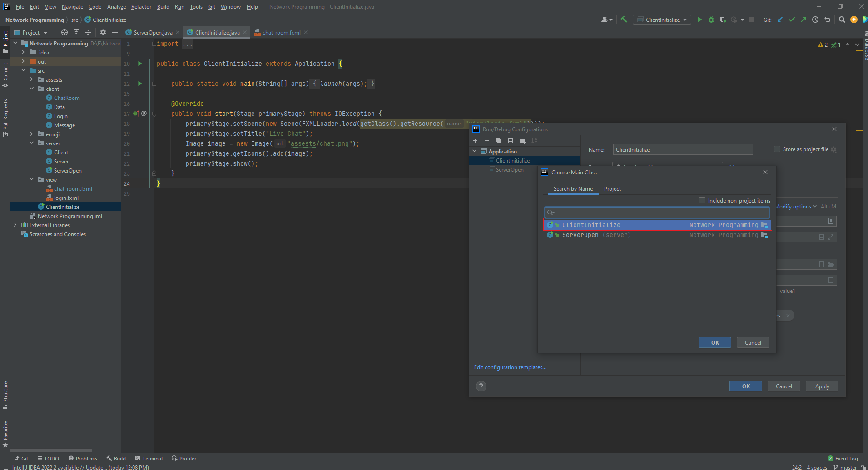The image size is (868, 470).
Task: Click Edit configuration templates link
Action: 510,367
